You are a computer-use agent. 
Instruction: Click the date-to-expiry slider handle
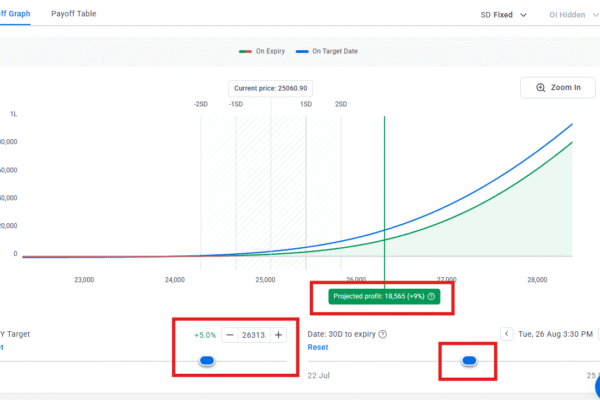(x=469, y=360)
